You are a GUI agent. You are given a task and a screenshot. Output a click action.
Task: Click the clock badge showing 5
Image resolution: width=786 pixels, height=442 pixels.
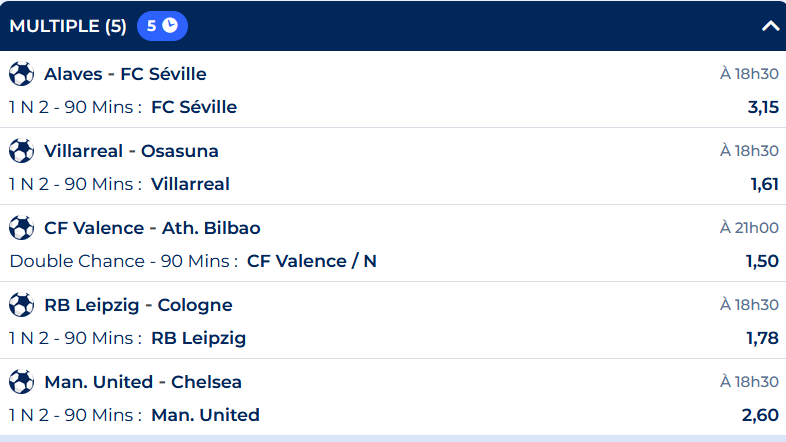tap(162, 26)
